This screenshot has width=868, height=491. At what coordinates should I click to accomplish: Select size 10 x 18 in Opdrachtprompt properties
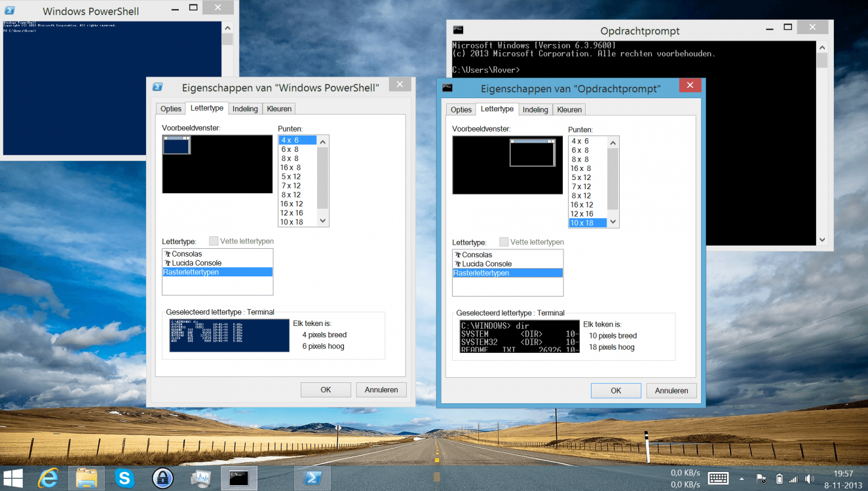(588, 223)
